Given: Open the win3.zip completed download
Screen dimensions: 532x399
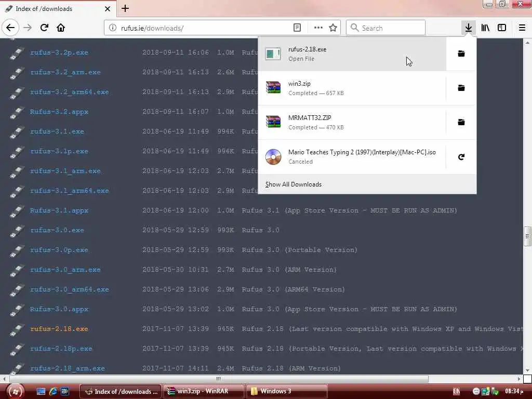Looking at the screenshot, I should coord(352,88).
